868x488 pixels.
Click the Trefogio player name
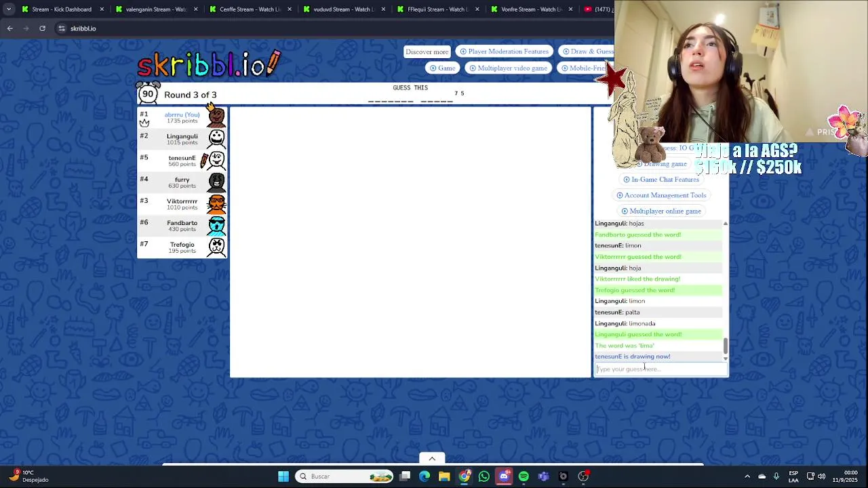click(182, 245)
